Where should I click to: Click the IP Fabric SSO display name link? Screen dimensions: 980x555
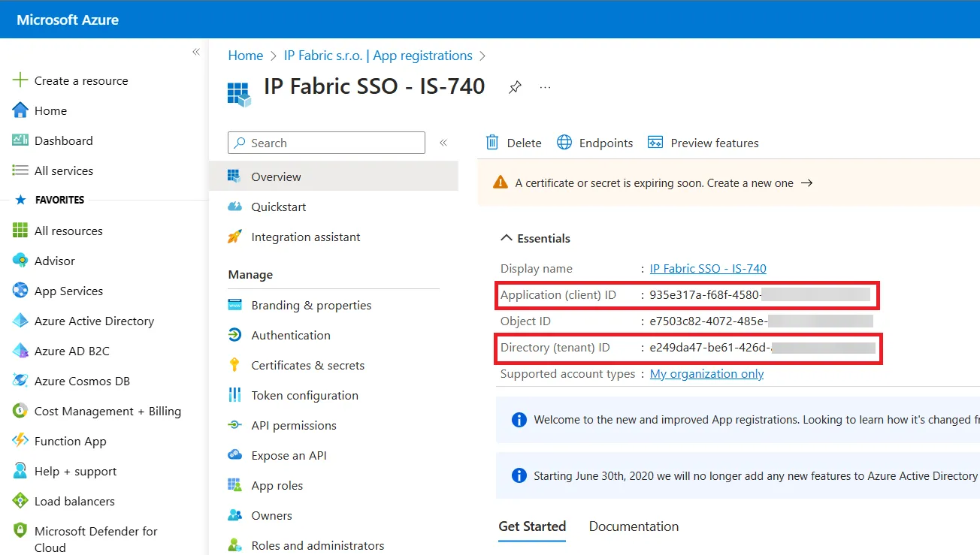tap(708, 268)
